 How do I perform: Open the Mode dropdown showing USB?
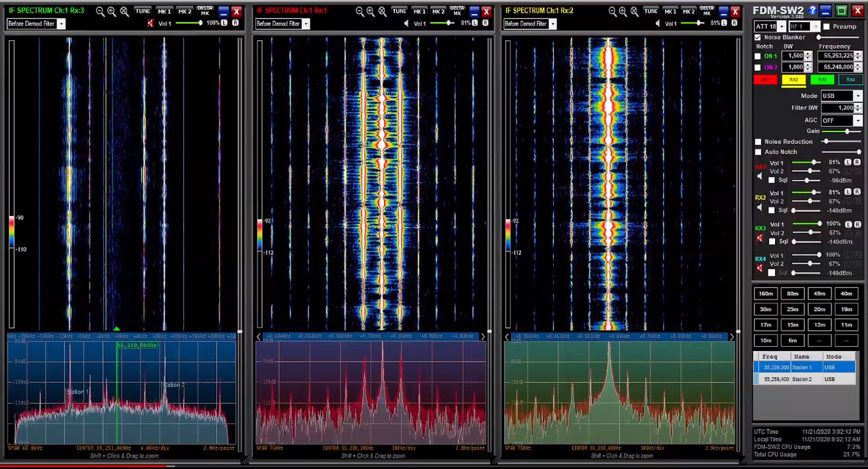858,95
